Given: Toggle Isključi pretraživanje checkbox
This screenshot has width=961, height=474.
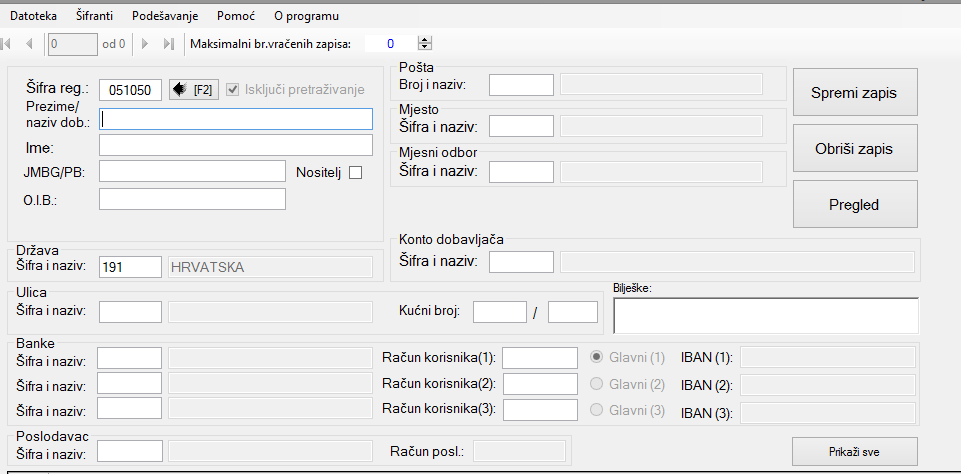Looking at the screenshot, I should click(x=234, y=90).
